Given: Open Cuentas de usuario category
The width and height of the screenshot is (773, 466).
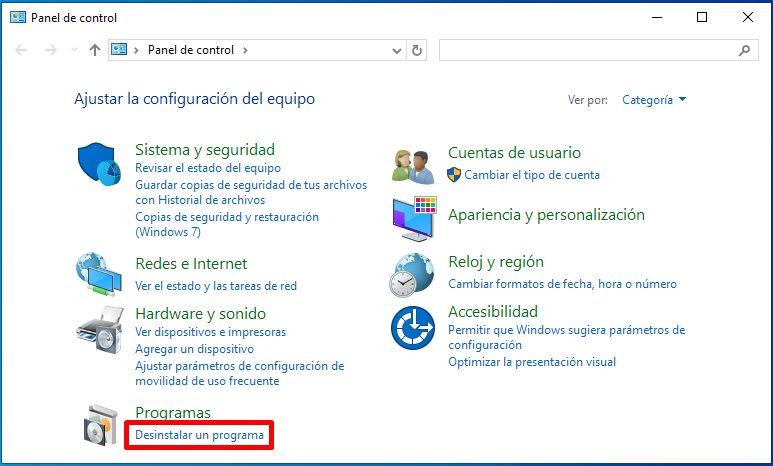Looking at the screenshot, I should pos(514,152).
